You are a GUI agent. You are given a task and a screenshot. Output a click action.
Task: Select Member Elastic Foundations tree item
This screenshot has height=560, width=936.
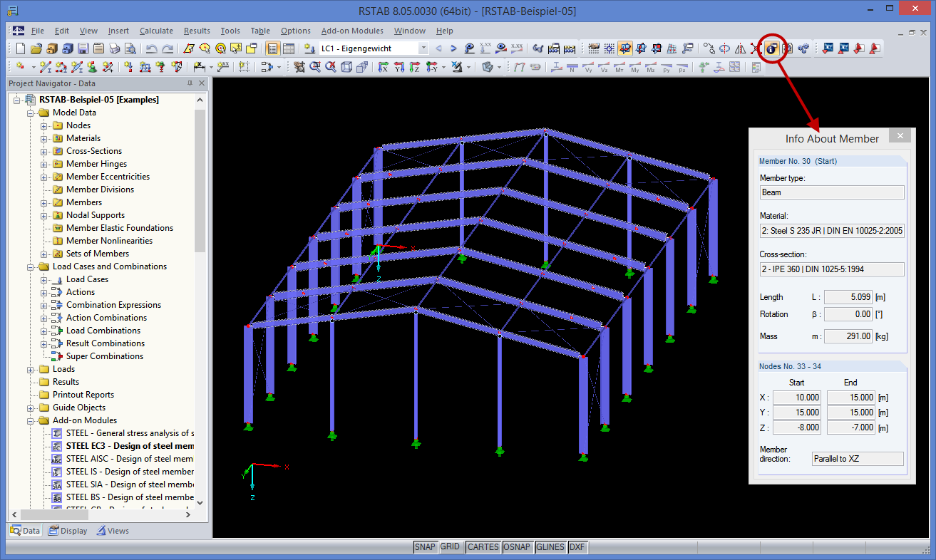tap(120, 228)
